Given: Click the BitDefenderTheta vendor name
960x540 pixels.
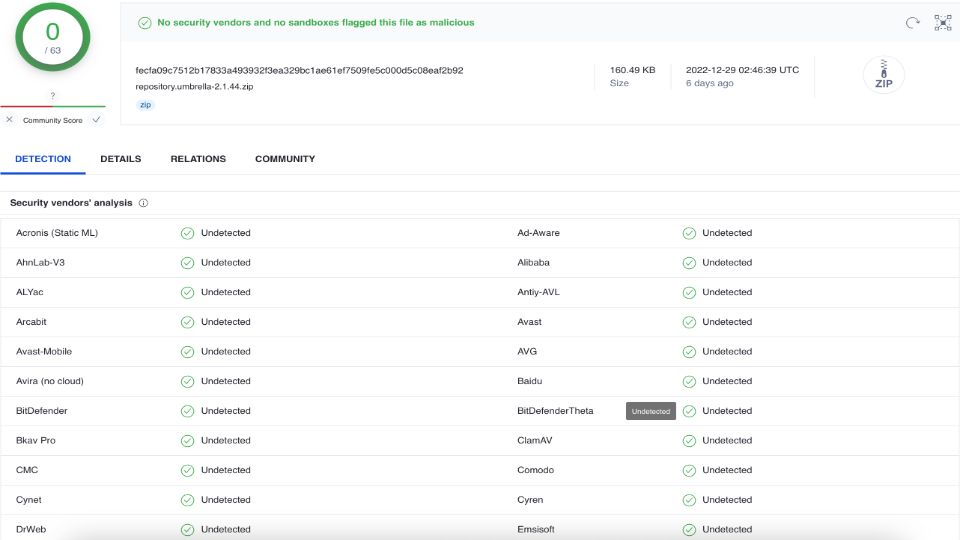Looking at the screenshot, I should (555, 411).
